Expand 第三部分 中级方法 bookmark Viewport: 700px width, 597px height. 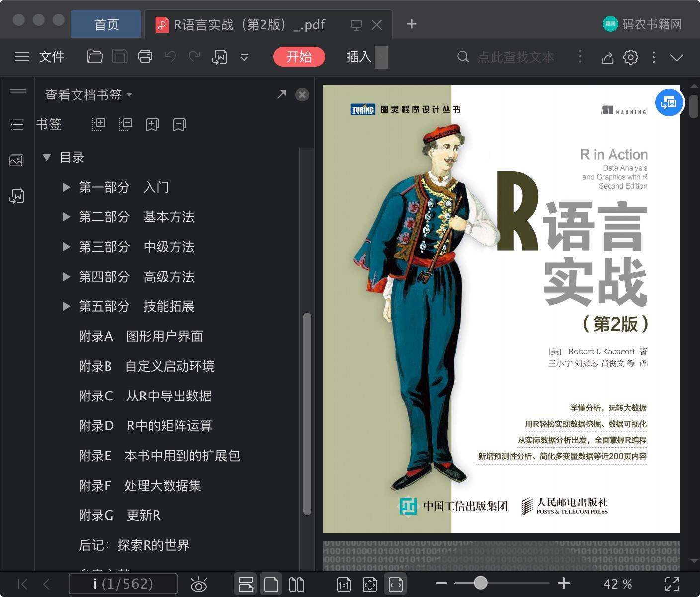[66, 247]
